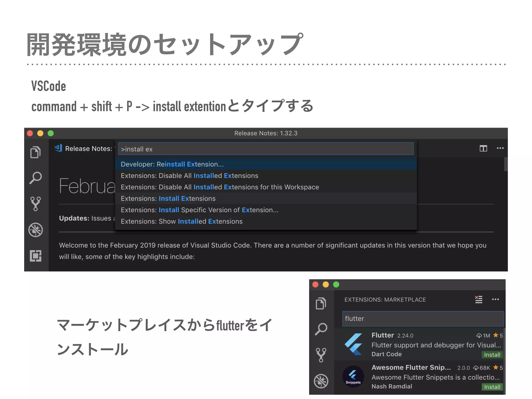The width and height of the screenshot is (532, 399).
Task: Click the command palette input field
Action: (x=266, y=149)
